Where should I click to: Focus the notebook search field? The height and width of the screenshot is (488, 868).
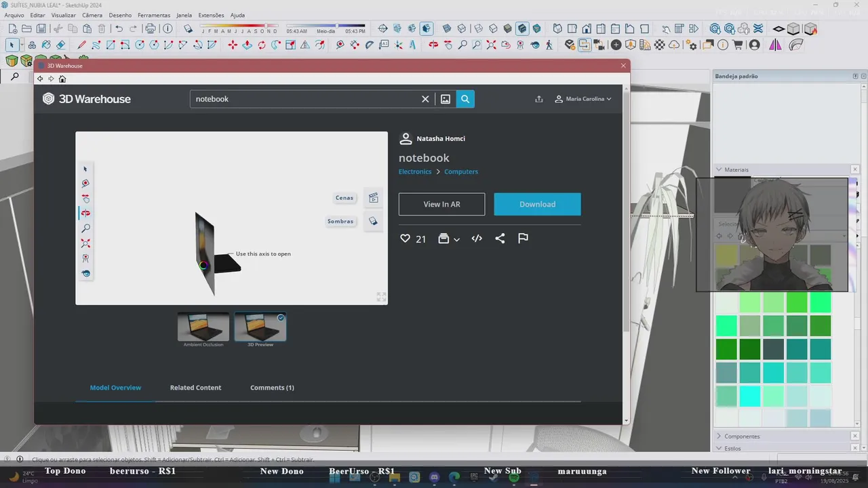[305, 99]
